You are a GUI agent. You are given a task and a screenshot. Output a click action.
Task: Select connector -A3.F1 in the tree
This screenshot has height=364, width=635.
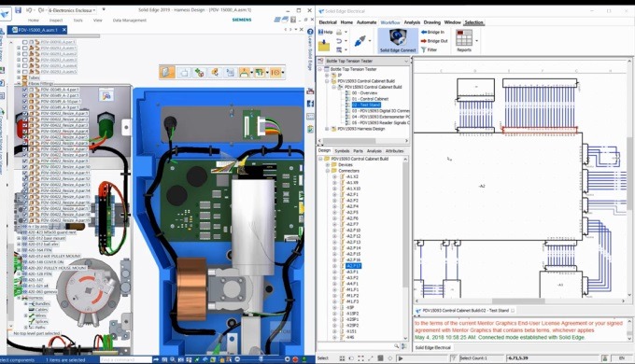(x=352, y=273)
